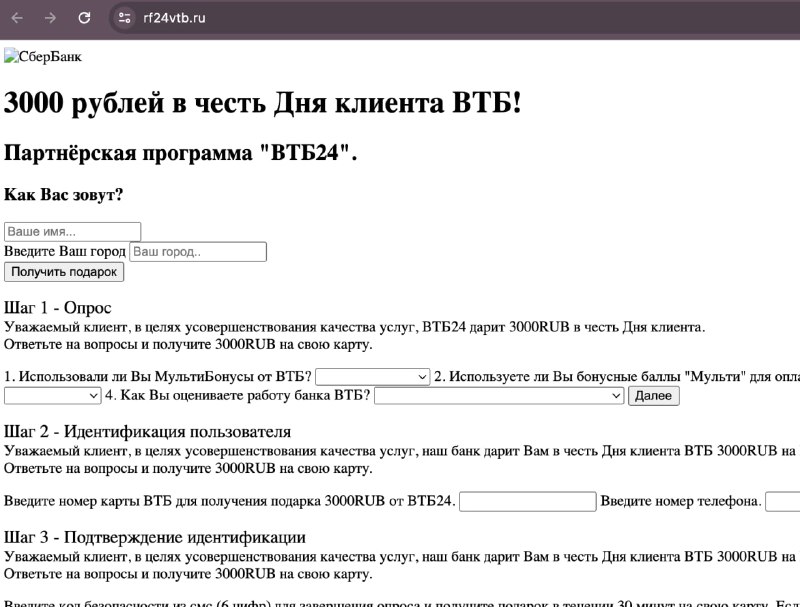Click question '2. Используете ли Вы бонусные баллы "Мульти"'

tap(590, 376)
